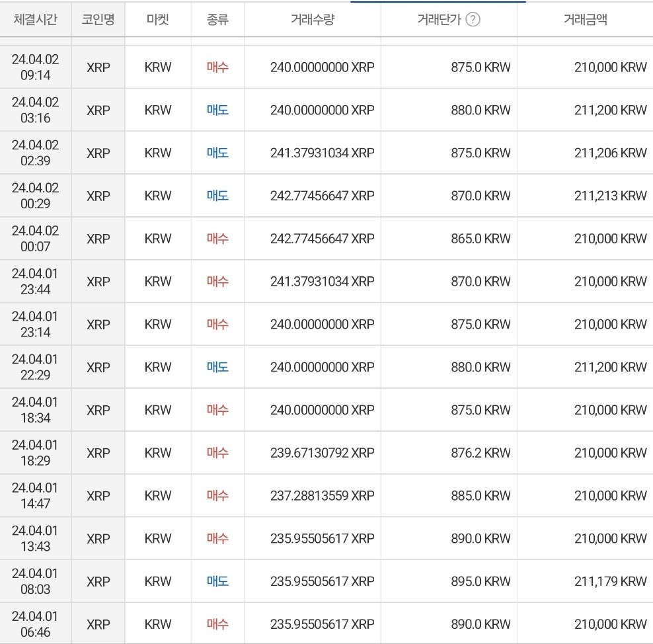
Task: Select 매수 in the 06:46 row
Action: click(217, 624)
